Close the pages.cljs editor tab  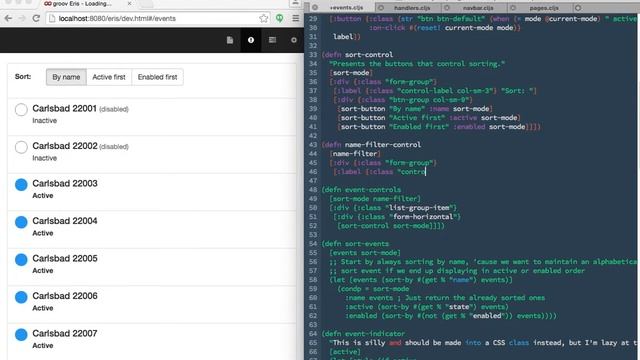(513, 7)
